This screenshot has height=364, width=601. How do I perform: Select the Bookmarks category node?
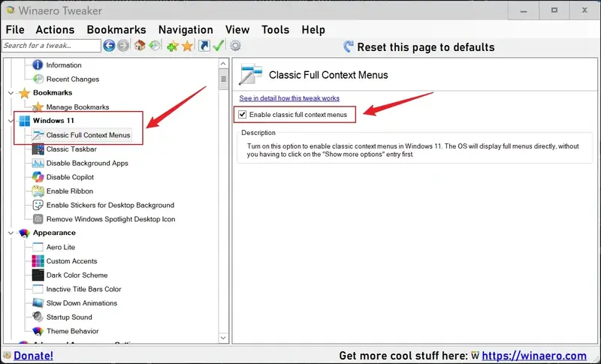[53, 92]
